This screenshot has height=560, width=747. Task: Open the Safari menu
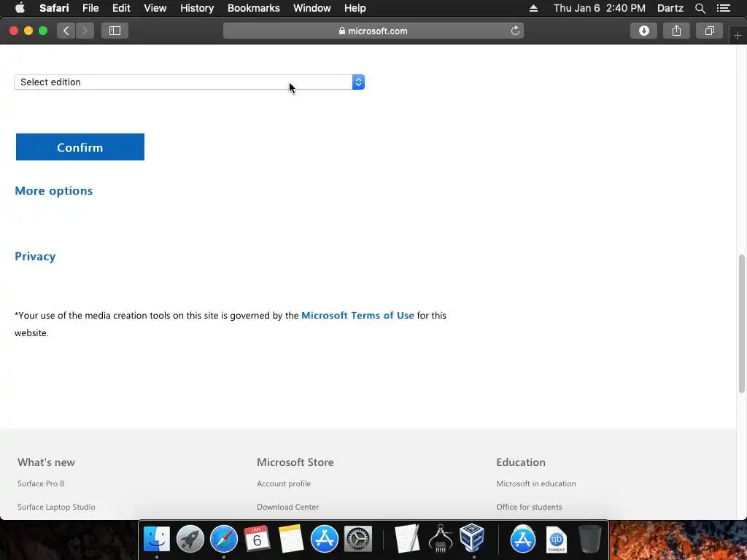pos(54,8)
